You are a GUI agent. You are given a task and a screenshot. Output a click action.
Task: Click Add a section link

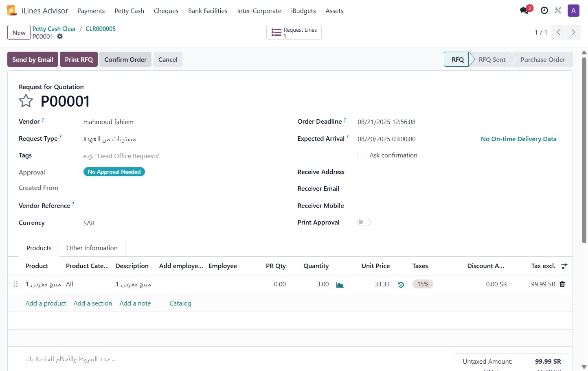click(x=93, y=303)
